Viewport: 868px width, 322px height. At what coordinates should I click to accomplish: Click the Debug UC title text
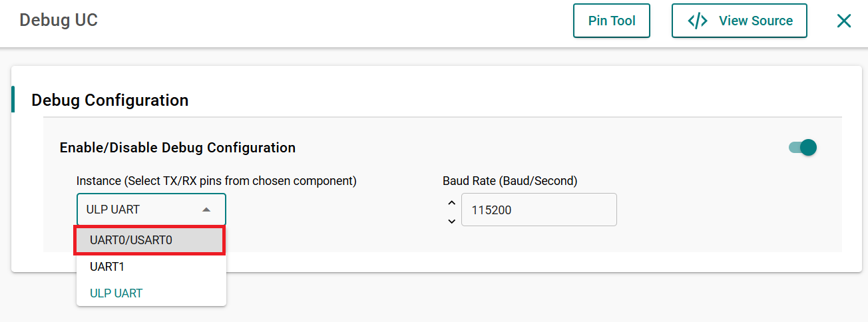59,20
